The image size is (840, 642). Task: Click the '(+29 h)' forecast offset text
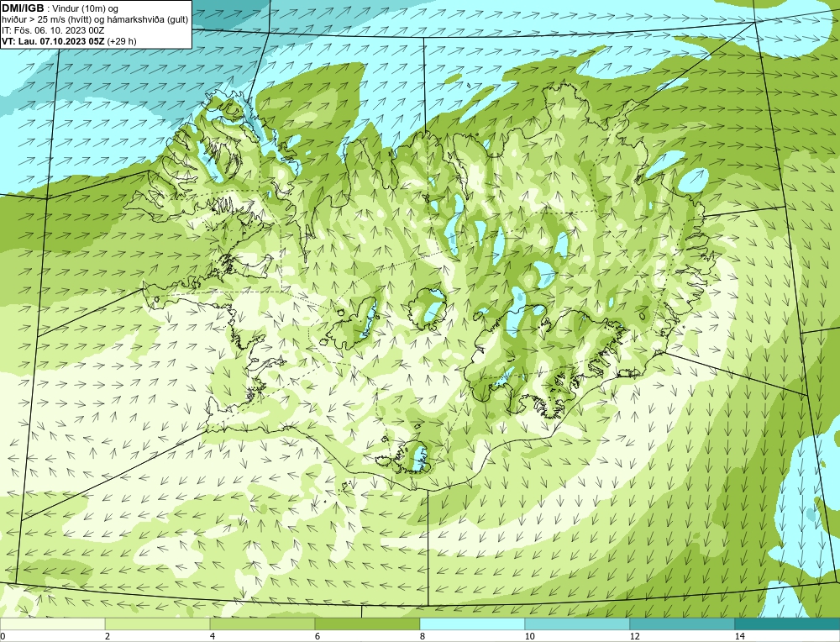coord(122,40)
